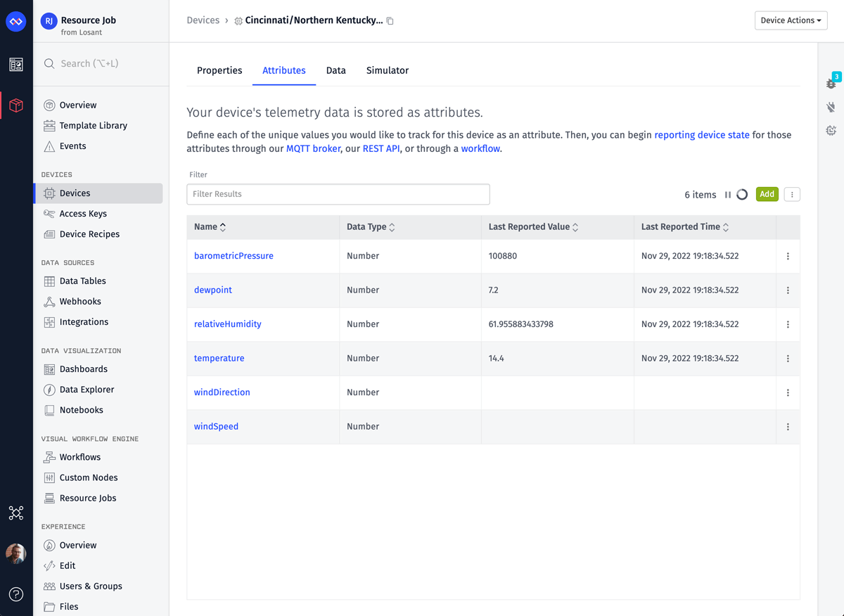Open the organization network icon in rail

pos(16,513)
